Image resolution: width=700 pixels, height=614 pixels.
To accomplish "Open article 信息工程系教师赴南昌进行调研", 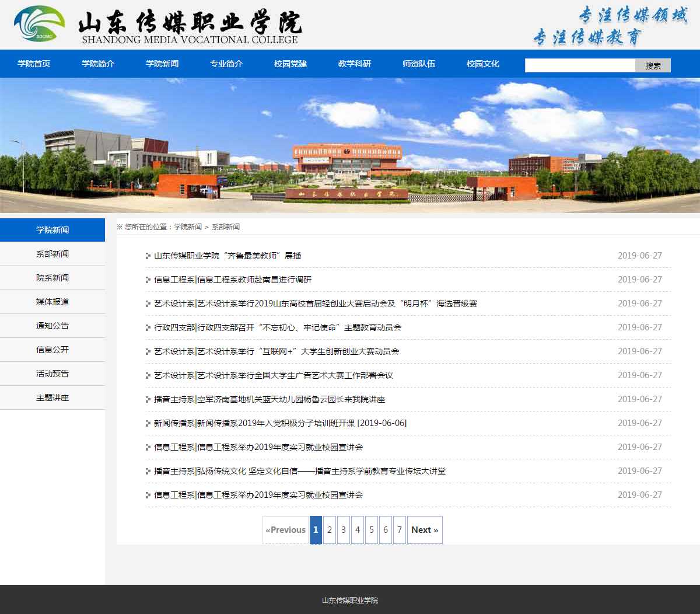I will pyautogui.click(x=233, y=280).
